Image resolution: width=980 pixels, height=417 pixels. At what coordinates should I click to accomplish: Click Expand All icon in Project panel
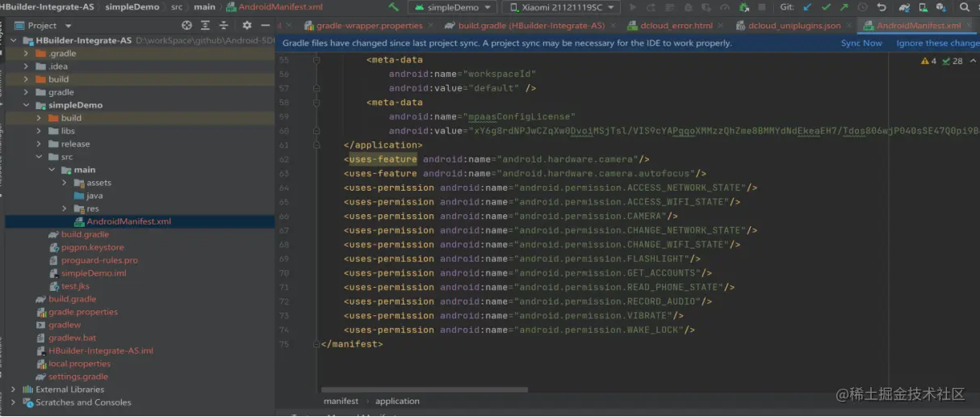coord(206,26)
